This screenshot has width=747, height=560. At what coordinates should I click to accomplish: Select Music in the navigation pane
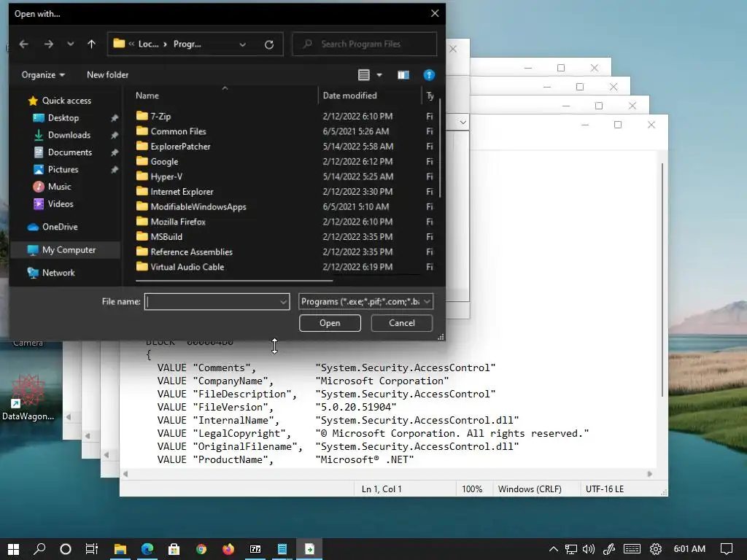[x=60, y=186]
